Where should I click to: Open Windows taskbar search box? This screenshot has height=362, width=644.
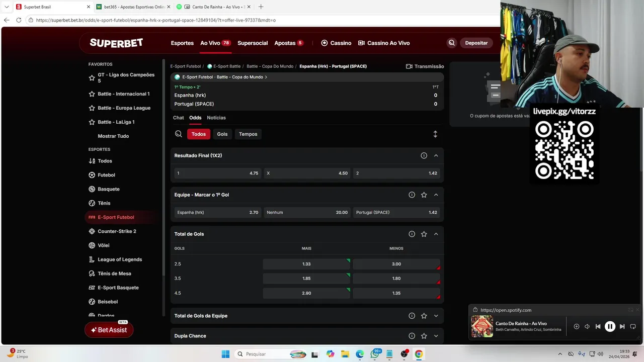271,354
